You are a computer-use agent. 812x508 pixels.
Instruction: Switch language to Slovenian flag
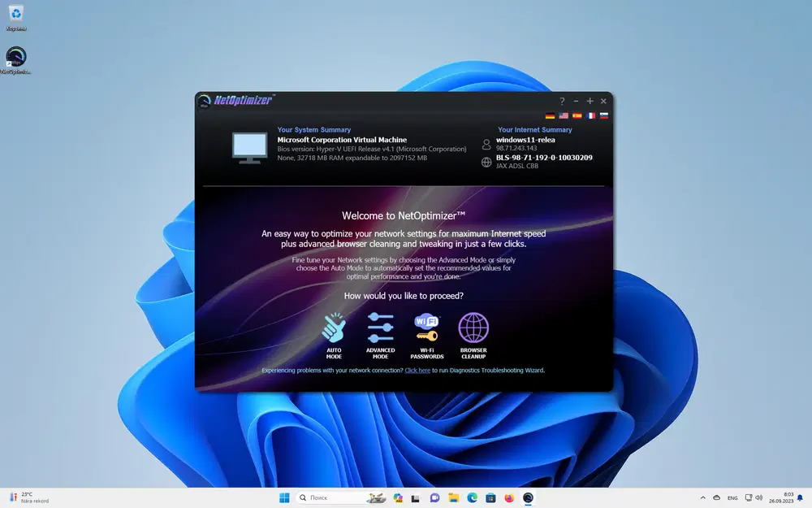(x=604, y=115)
